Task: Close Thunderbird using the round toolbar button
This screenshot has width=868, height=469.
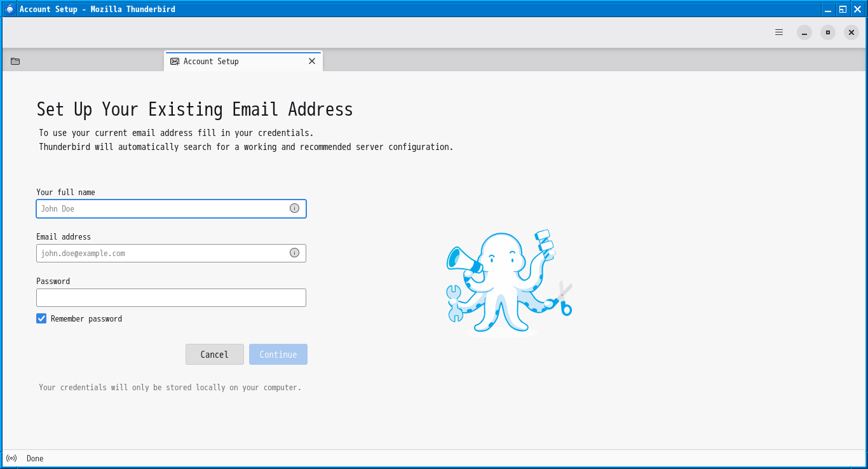Action: point(851,32)
